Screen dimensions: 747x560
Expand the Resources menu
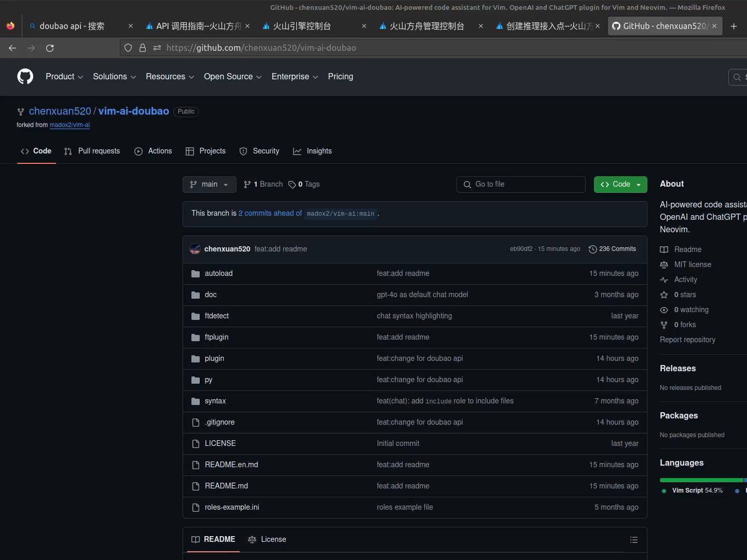click(170, 76)
